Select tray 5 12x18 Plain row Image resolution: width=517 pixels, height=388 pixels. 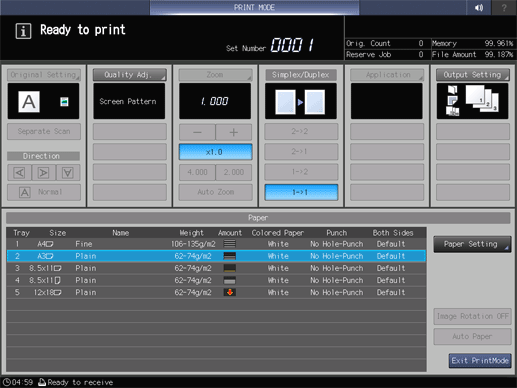coord(216,292)
